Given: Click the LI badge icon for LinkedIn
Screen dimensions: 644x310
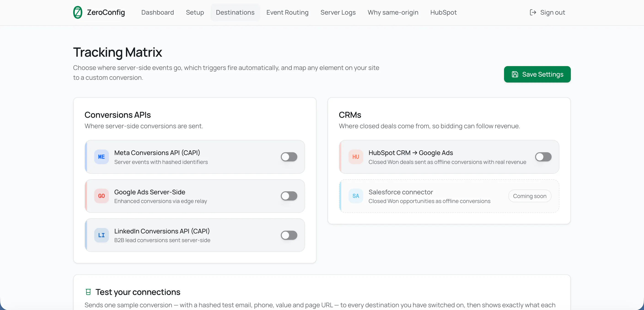Looking at the screenshot, I should [102, 235].
